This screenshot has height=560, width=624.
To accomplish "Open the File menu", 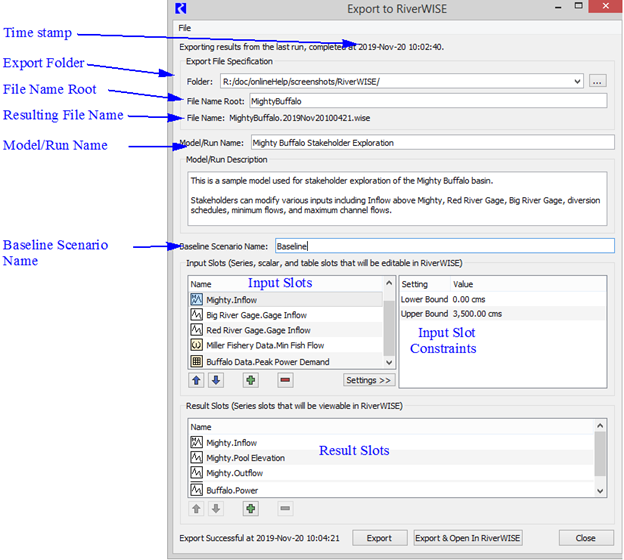I will click(185, 27).
